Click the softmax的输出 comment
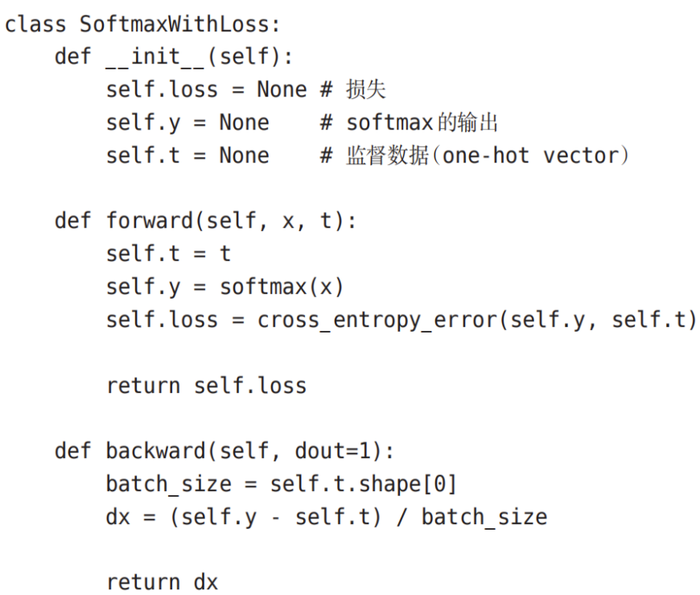700x595 pixels. [x=422, y=122]
